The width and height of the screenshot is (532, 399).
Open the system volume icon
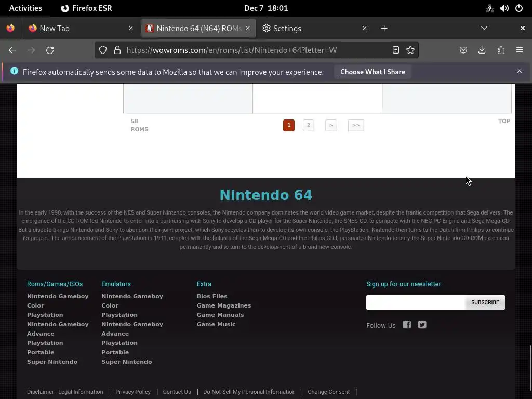(x=504, y=8)
